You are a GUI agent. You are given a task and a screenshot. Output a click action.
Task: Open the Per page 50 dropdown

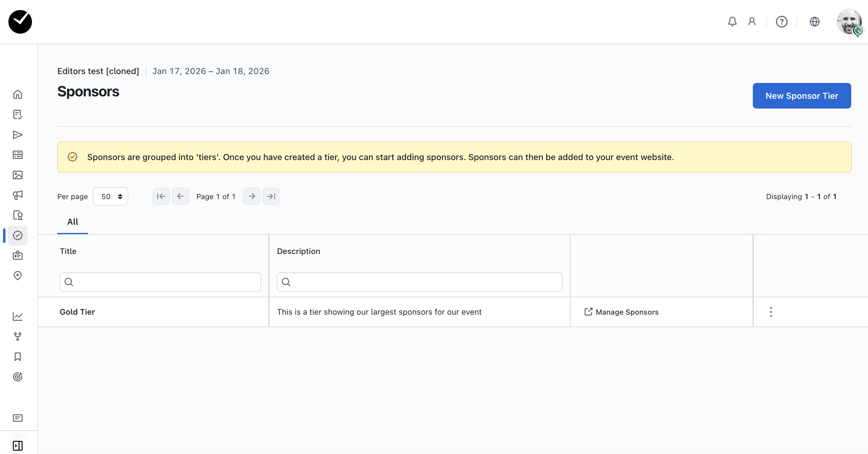tap(111, 196)
